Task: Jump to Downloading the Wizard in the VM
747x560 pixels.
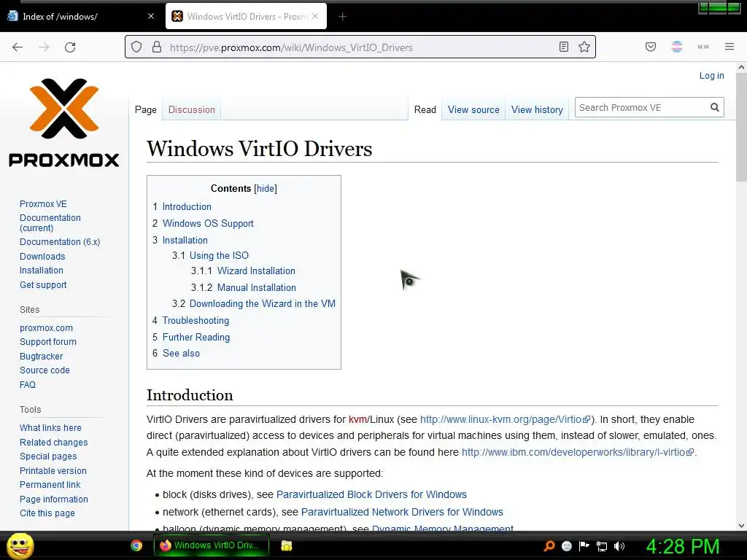Action: (x=263, y=304)
